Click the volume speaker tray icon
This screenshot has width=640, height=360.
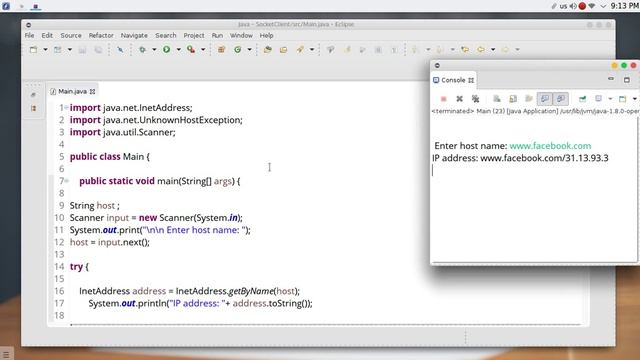573,6
